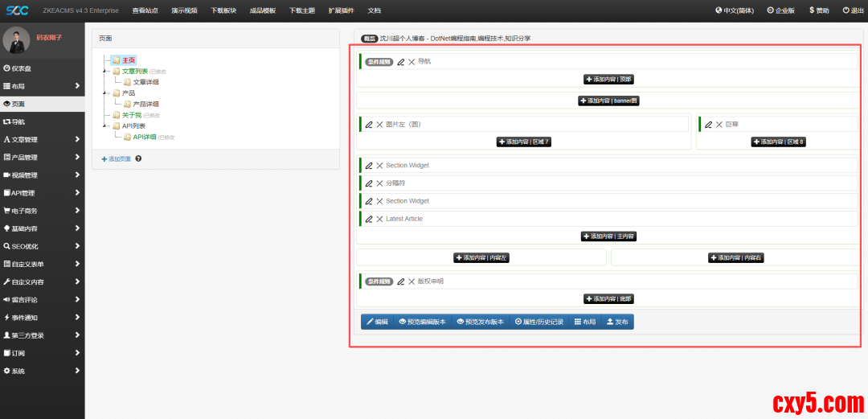Click the 主页 folder icon in tree
The height and width of the screenshot is (419, 868).
tap(117, 60)
